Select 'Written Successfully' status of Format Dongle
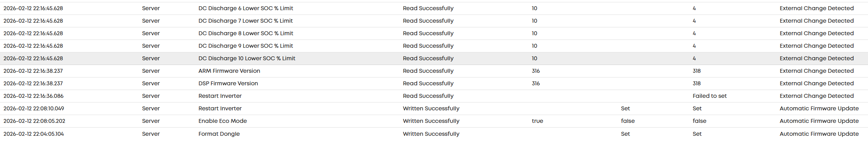The width and height of the screenshot is (868, 144). click(x=431, y=134)
